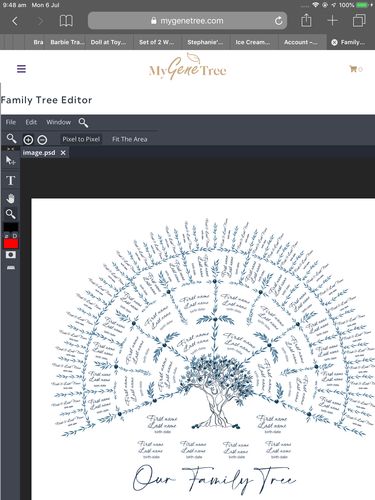The width and height of the screenshot is (375, 500).
Task: Open the File menu
Action: click(11, 122)
